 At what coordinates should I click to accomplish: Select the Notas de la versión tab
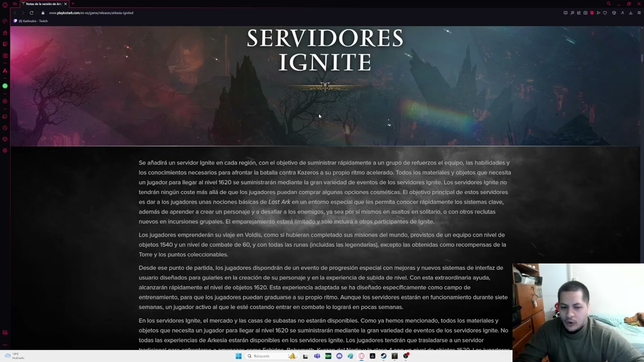(x=44, y=4)
